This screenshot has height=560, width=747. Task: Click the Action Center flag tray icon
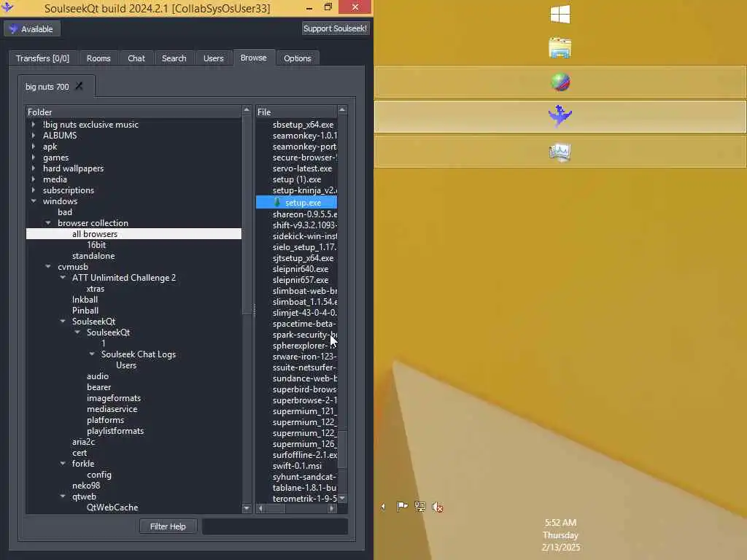click(402, 507)
